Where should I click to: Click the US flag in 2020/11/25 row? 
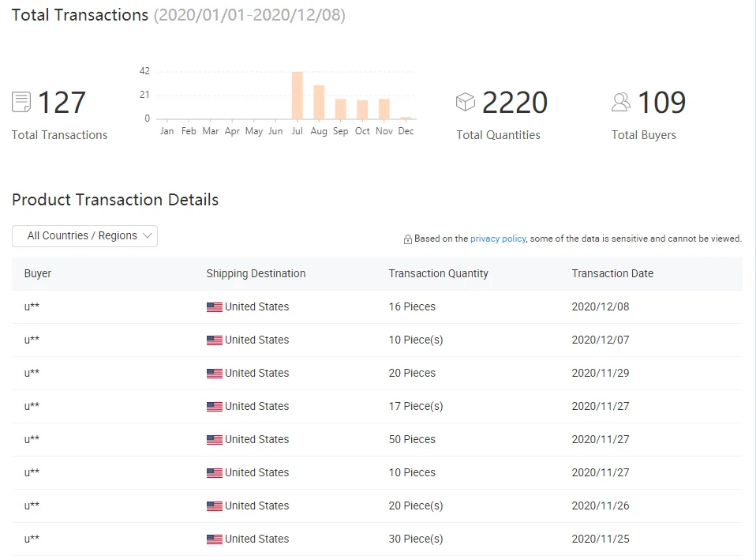tap(214, 539)
